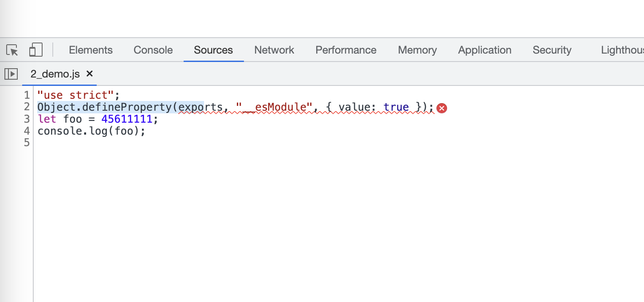644x302 pixels.
Task: Open the Performance tab
Action: [x=346, y=50]
